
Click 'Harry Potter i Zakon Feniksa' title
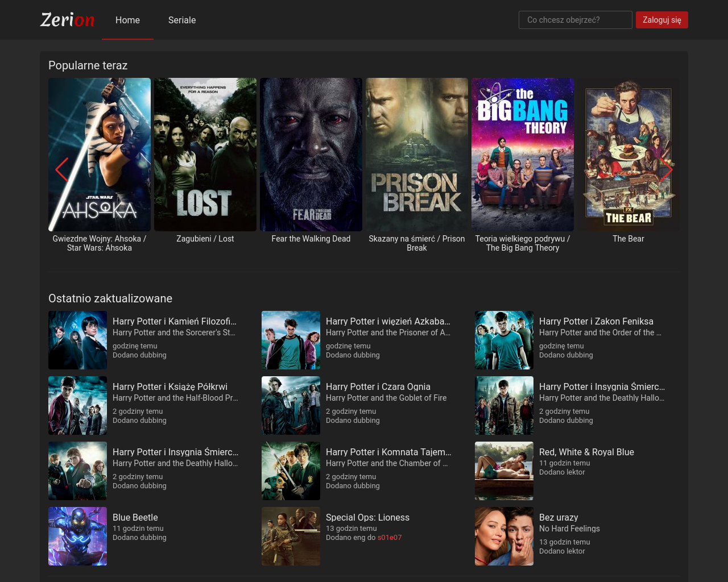coord(596,321)
